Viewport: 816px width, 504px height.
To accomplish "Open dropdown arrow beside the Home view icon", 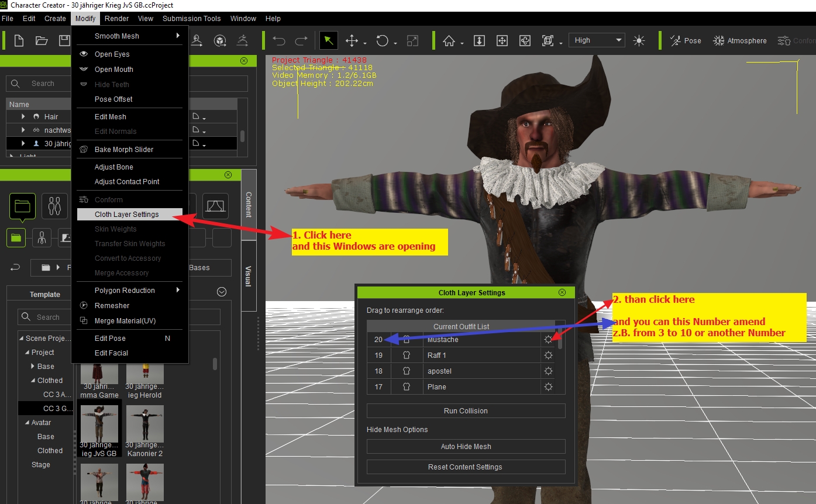I will pyautogui.click(x=462, y=43).
